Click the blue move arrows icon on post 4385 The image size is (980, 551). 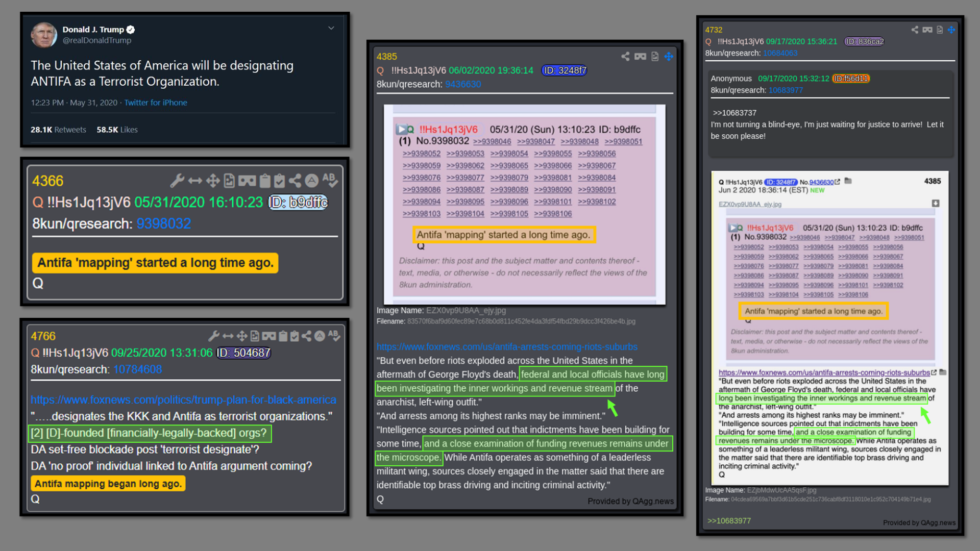click(669, 57)
